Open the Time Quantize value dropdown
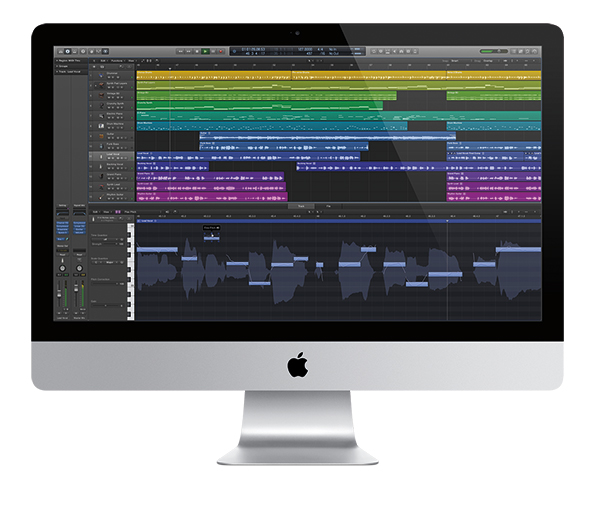The width and height of the screenshot is (600, 512). pyautogui.click(x=107, y=240)
